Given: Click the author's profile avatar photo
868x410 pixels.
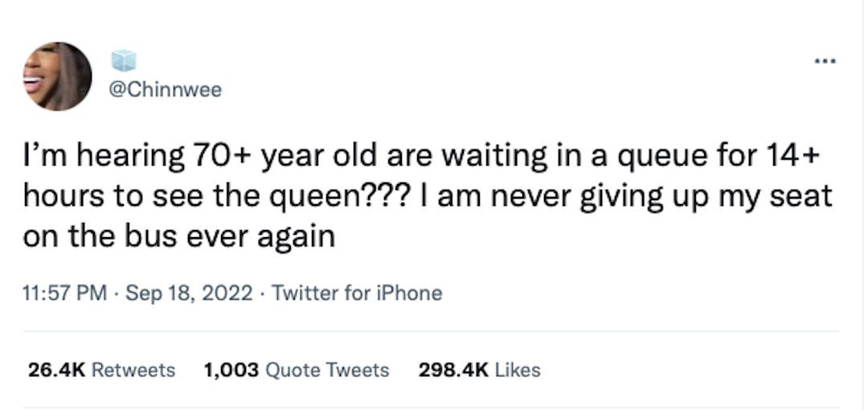Looking at the screenshot, I should (57, 76).
